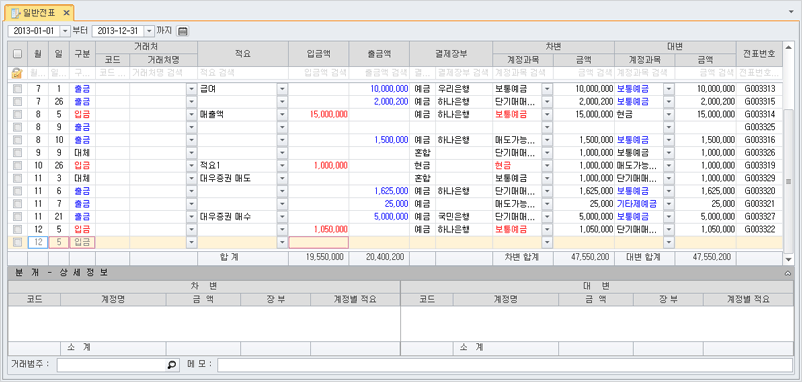Image resolution: width=802 pixels, height=382 pixels.
Task: Click the 메모 input field
Action: click(x=505, y=365)
